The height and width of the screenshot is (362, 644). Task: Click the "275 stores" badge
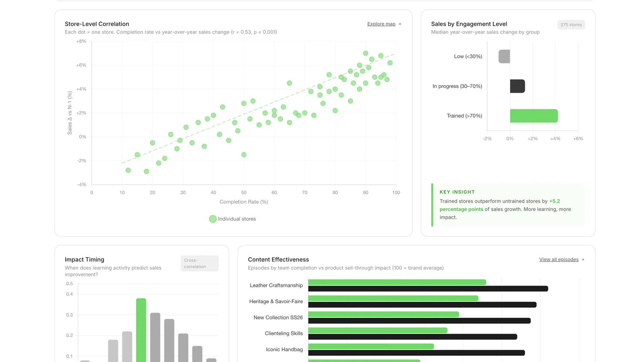(571, 25)
